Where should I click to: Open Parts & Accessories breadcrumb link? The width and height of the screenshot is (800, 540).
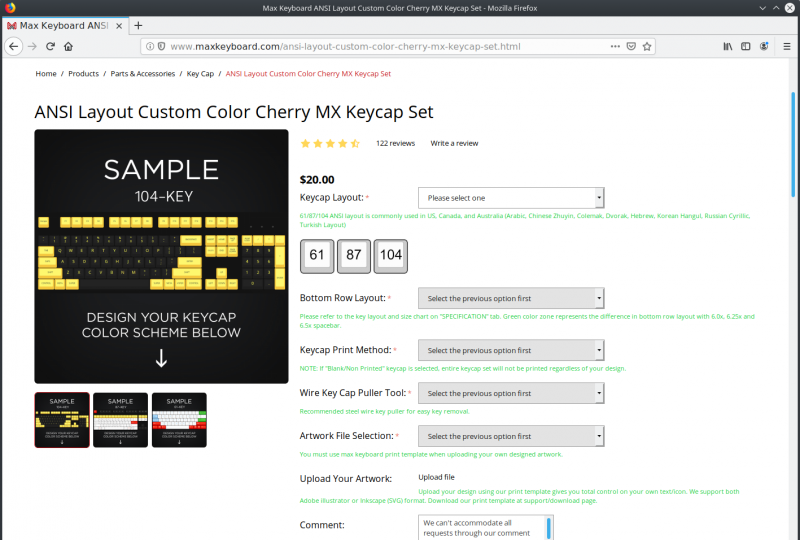tap(143, 73)
